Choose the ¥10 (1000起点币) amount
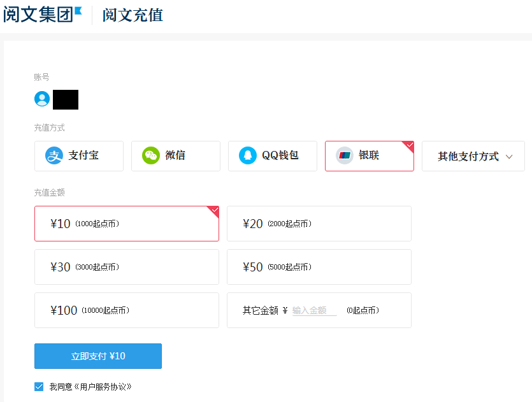This screenshot has height=402, width=532. point(127,224)
